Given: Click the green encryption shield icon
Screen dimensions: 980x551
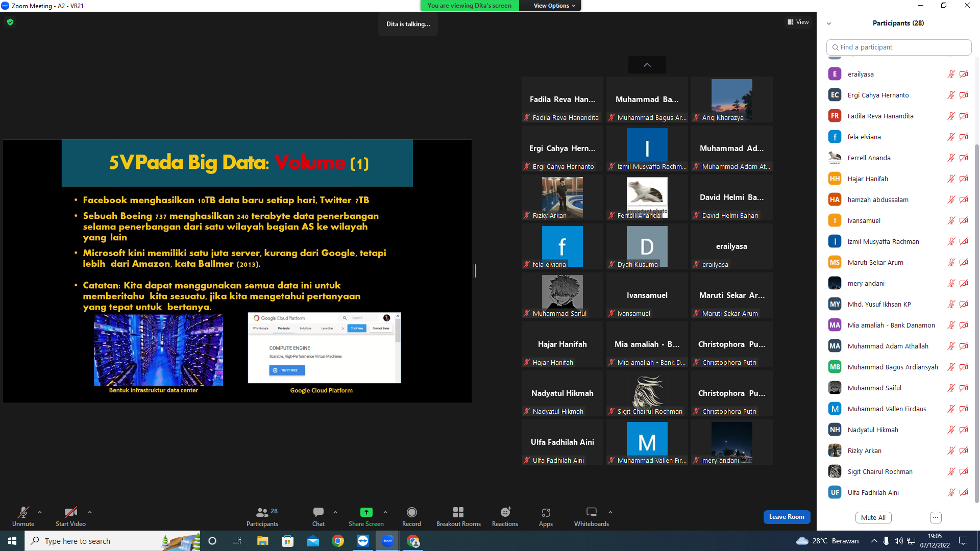Looking at the screenshot, I should (x=10, y=22).
